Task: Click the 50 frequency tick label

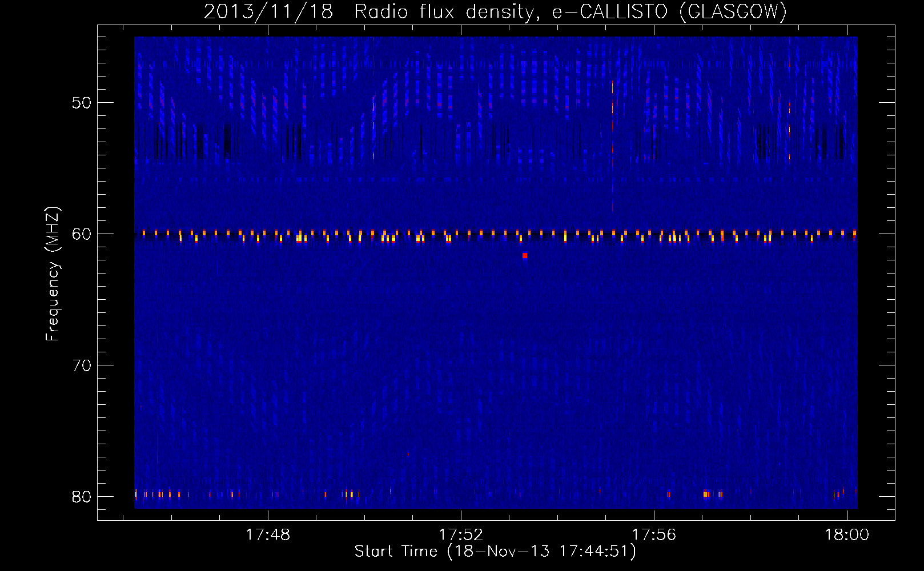Action: pos(82,103)
